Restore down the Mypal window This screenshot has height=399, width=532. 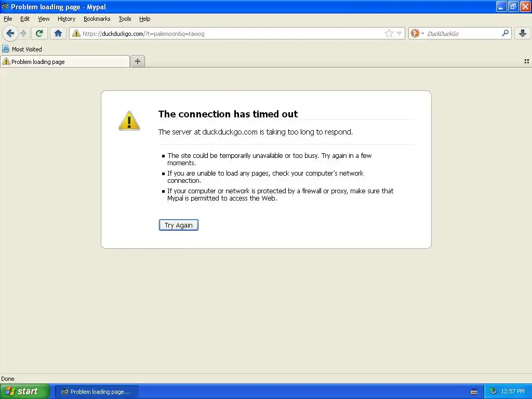(x=513, y=6)
